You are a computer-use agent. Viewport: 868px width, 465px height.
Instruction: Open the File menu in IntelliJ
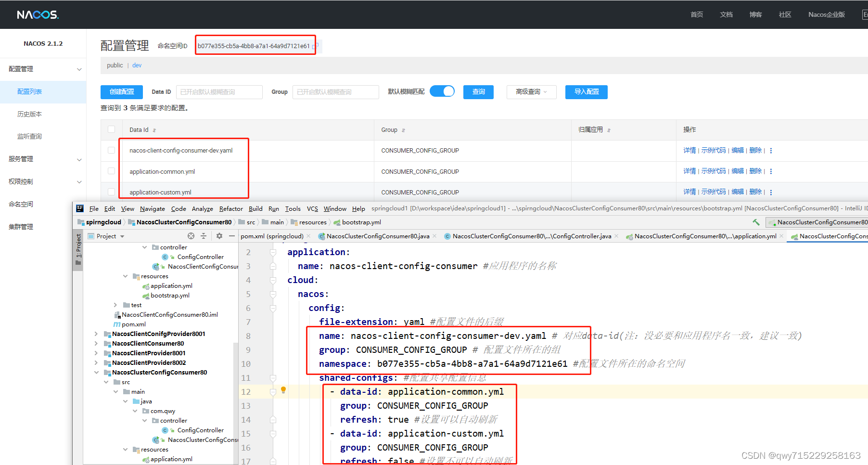(x=94, y=208)
